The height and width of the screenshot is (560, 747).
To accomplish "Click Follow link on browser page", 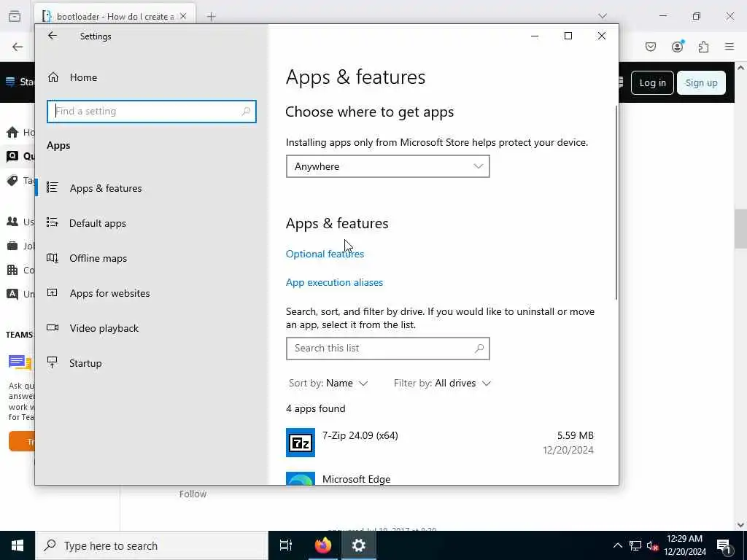I will (x=193, y=494).
